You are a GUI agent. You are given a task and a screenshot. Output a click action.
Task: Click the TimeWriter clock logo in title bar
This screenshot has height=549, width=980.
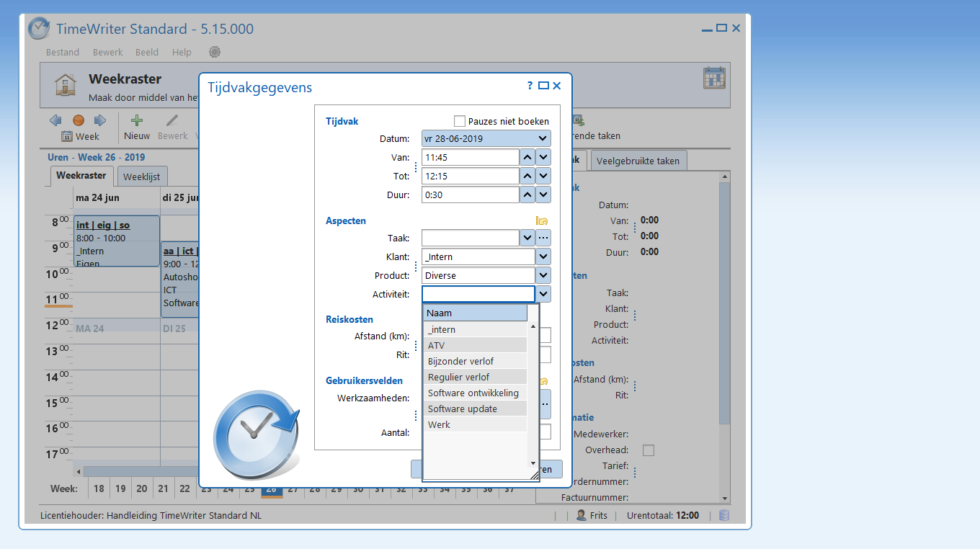[x=39, y=29]
